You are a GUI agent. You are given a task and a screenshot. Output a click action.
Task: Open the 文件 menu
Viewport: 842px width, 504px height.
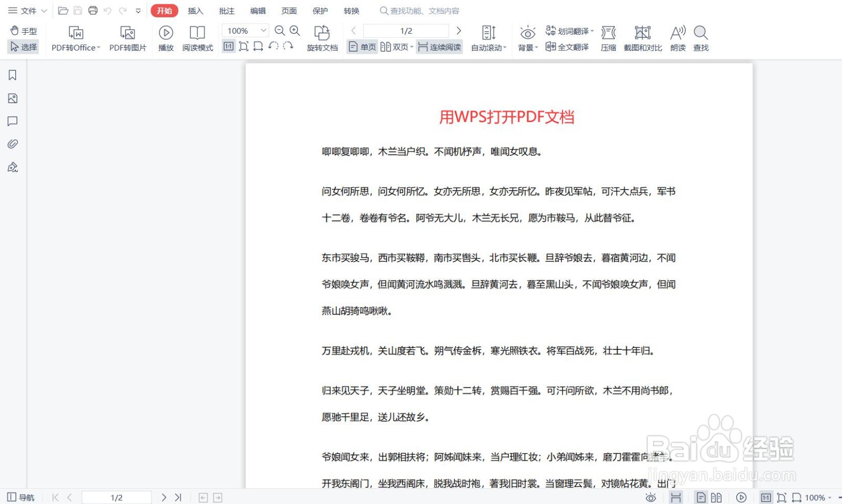tap(27, 11)
